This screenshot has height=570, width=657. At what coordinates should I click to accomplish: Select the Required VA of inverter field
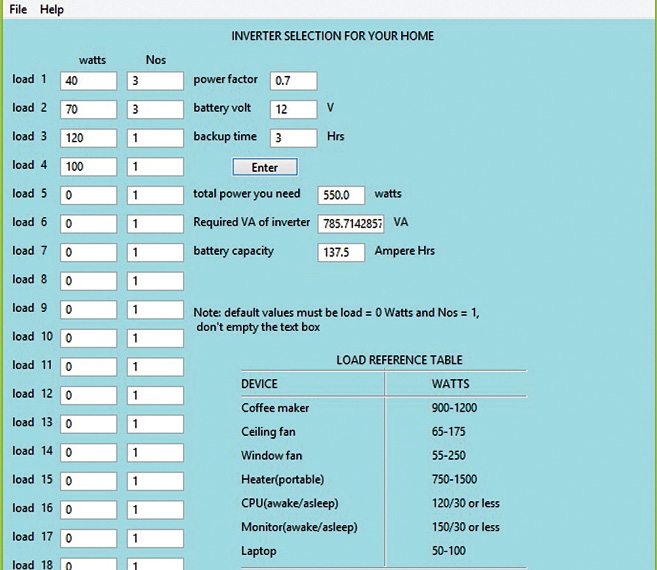(x=351, y=223)
